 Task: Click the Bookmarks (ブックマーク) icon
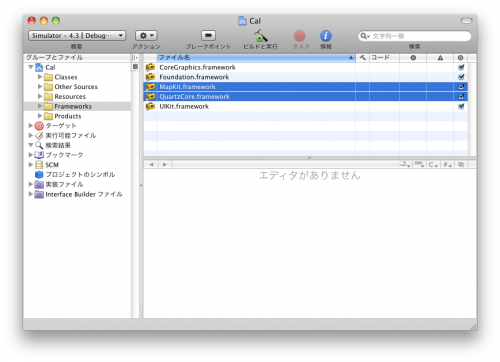tap(39, 155)
